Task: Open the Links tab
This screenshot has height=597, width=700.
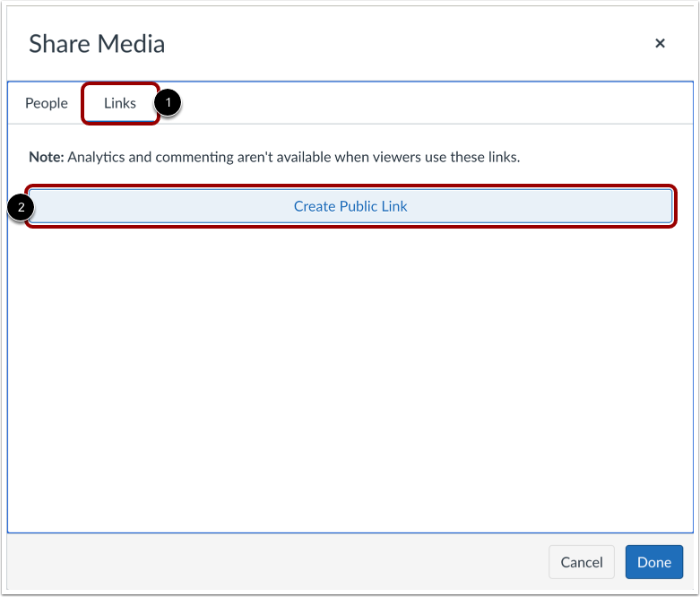Action: [120, 103]
